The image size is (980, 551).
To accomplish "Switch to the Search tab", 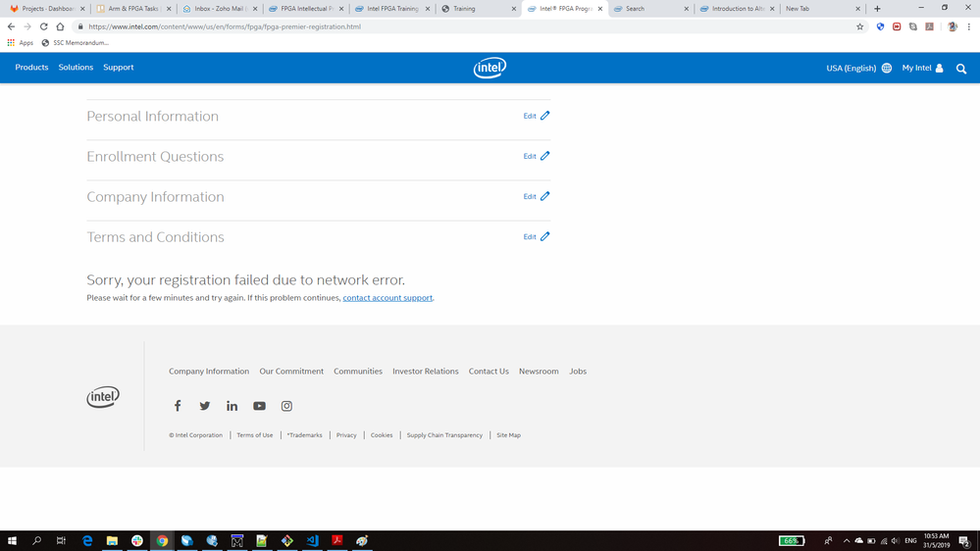I will (x=650, y=9).
